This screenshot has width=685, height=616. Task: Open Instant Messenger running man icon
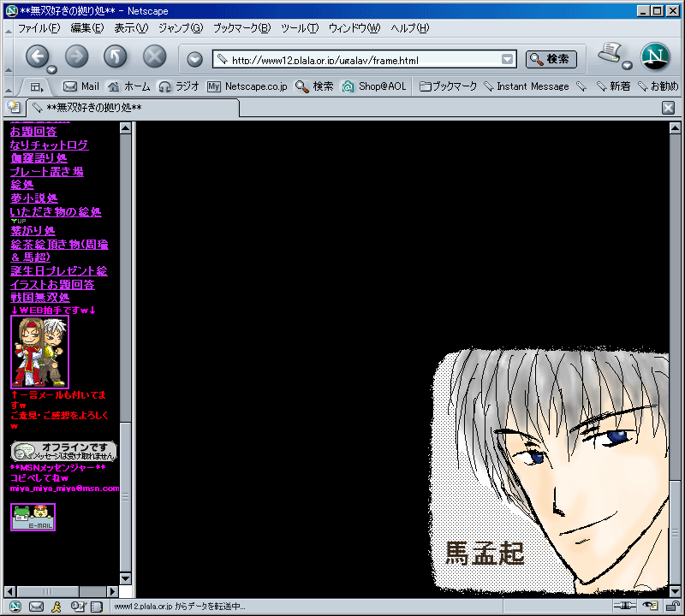[x=57, y=607]
